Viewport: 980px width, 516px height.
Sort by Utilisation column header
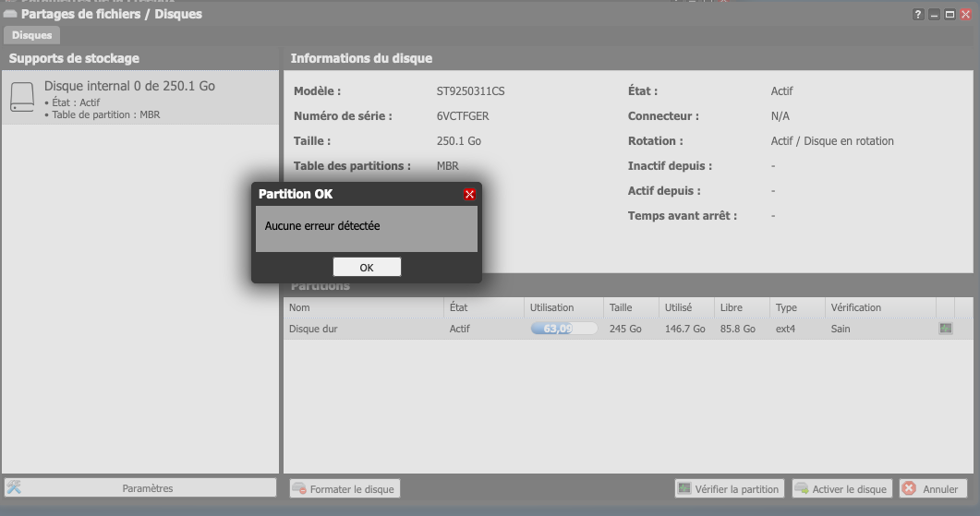[x=564, y=307]
